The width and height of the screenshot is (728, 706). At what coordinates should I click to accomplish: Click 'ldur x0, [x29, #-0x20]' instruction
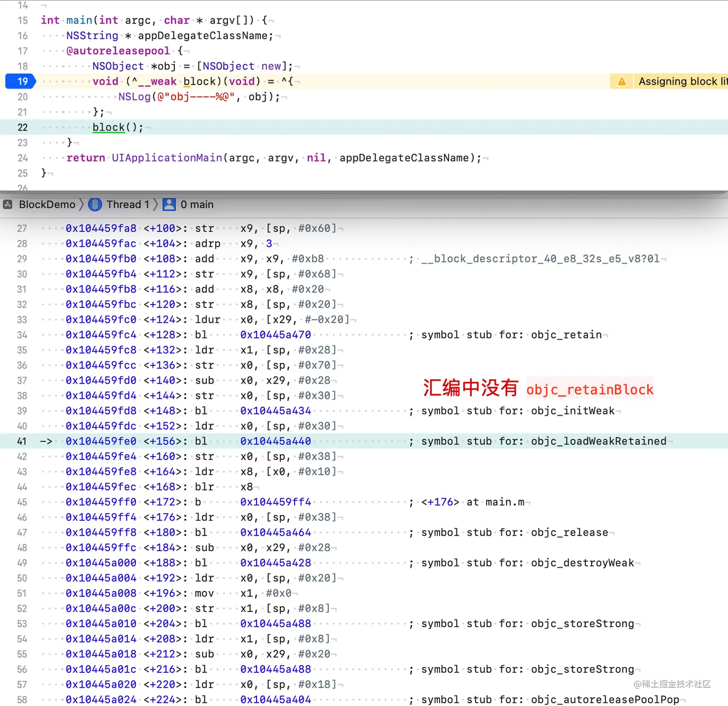(272, 320)
